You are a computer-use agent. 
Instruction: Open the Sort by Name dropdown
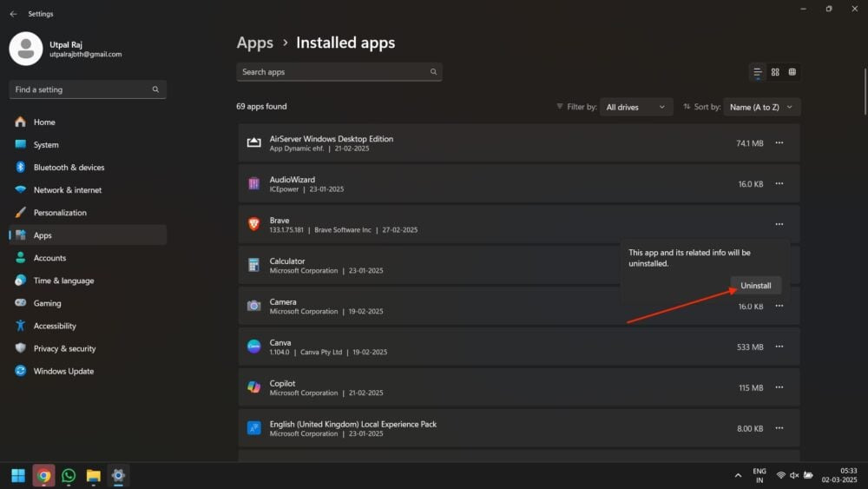pos(761,107)
